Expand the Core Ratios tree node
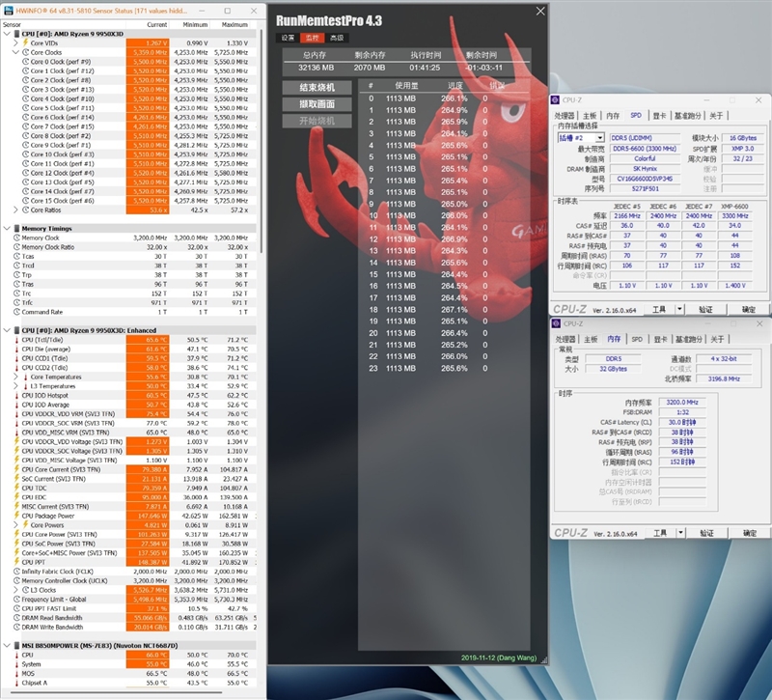The width and height of the screenshot is (772, 700). tap(15, 210)
